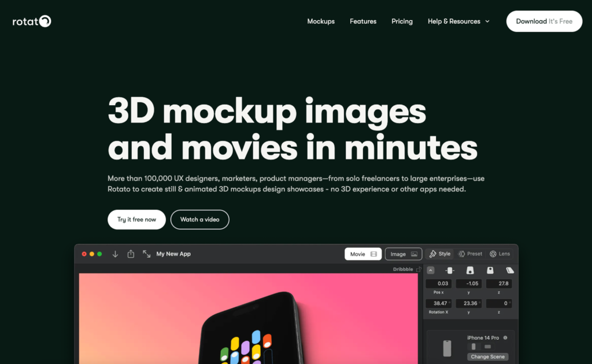Click the rotate canvas icon next to Dribbble

[419, 269]
